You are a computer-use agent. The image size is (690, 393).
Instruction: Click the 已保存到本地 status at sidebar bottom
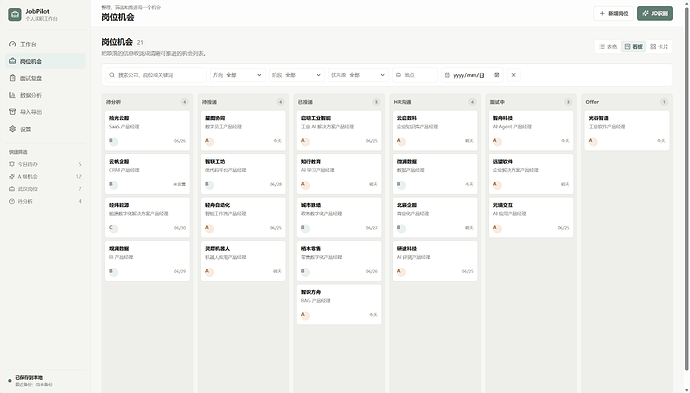(29, 378)
